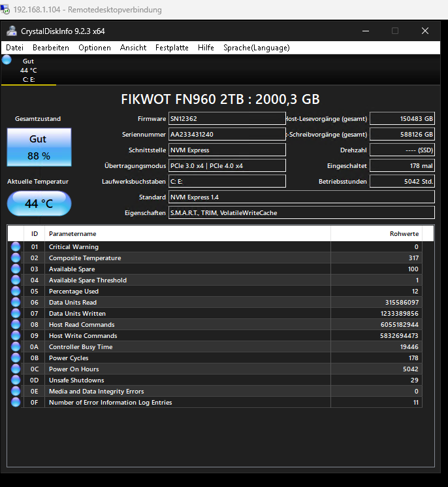Click status orb for Data Units Read row
The width and height of the screenshot is (448, 487).
coord(16,302)
